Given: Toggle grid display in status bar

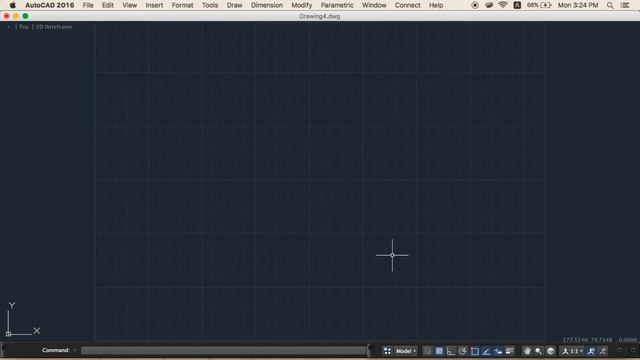Looking at the screenshot, I should tap(439, 351).
